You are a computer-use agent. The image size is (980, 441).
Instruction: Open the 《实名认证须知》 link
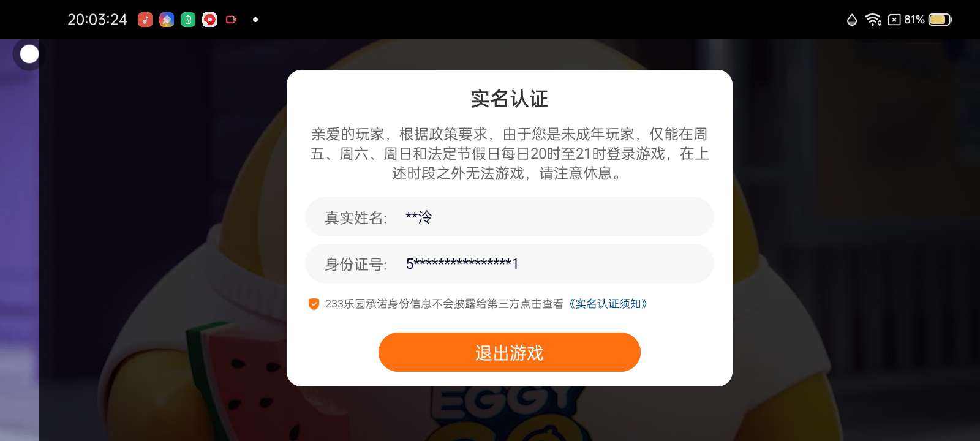(x=608, y=304)
